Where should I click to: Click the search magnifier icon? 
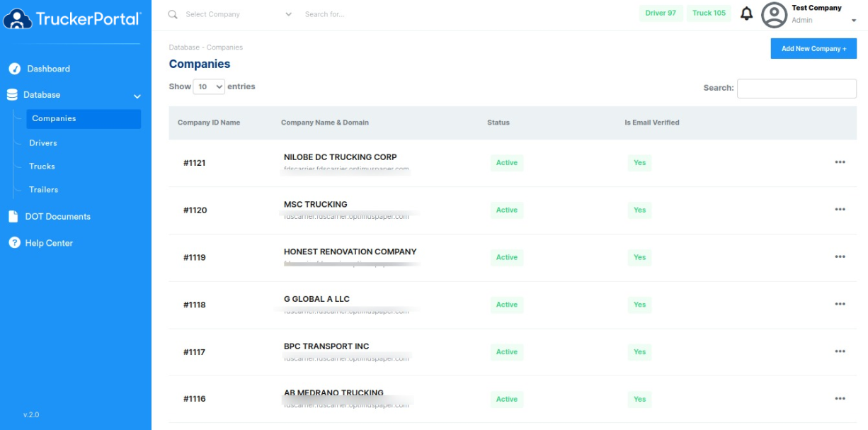[x=173, y=14]
